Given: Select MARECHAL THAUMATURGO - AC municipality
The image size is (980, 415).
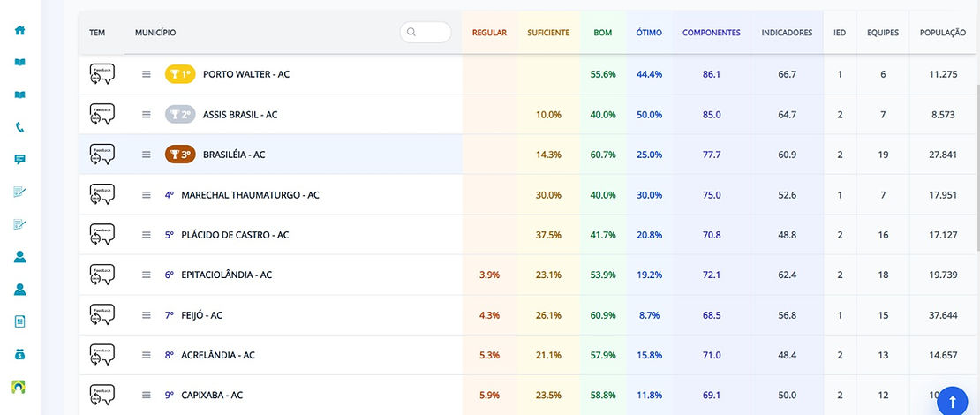Looking at the screenshot, I should point(250,195).
